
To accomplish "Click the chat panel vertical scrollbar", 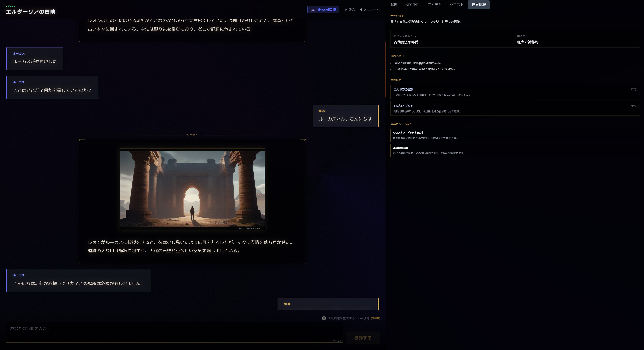I will (385, 70).
